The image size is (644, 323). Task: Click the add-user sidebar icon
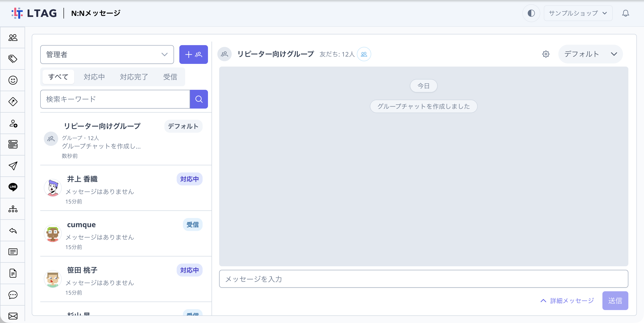13,123
